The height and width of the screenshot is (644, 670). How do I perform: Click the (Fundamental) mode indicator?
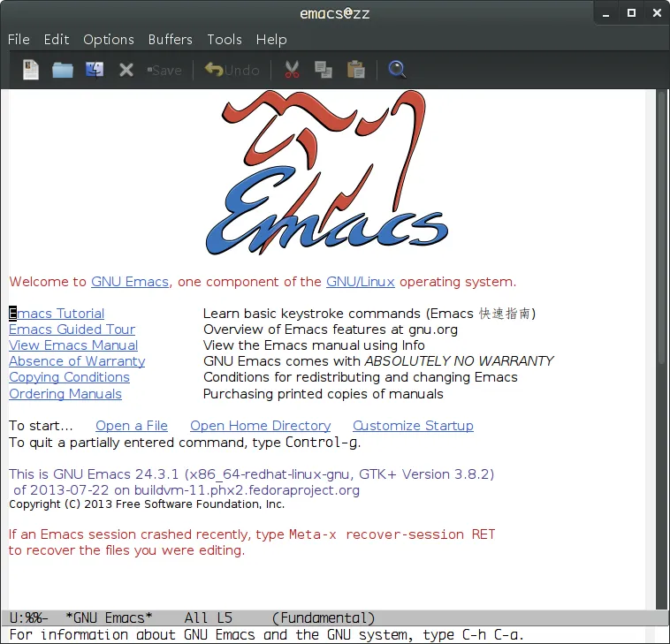[324, 618]
